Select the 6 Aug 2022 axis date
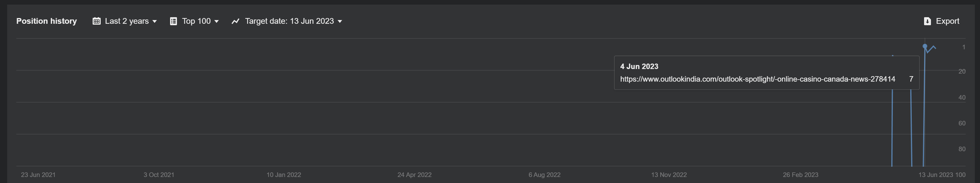Screen dimensions: 980x183 (x=544, y=175)
